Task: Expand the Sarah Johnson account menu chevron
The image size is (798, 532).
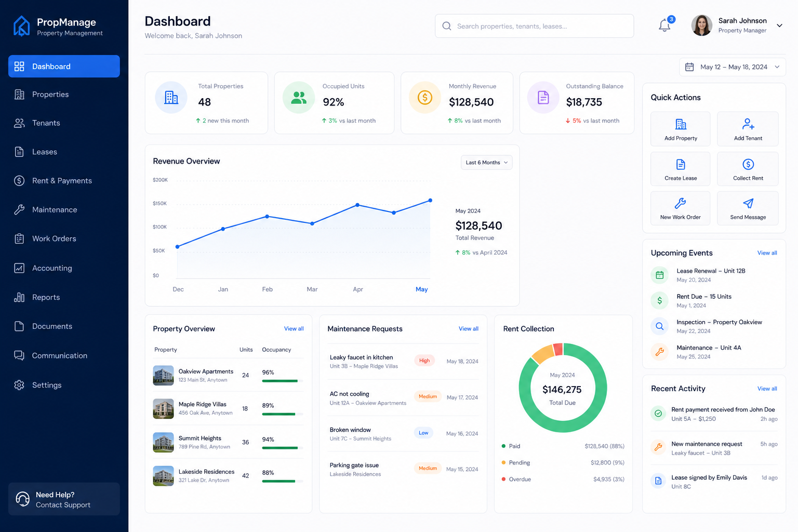Action: (779, 25)
